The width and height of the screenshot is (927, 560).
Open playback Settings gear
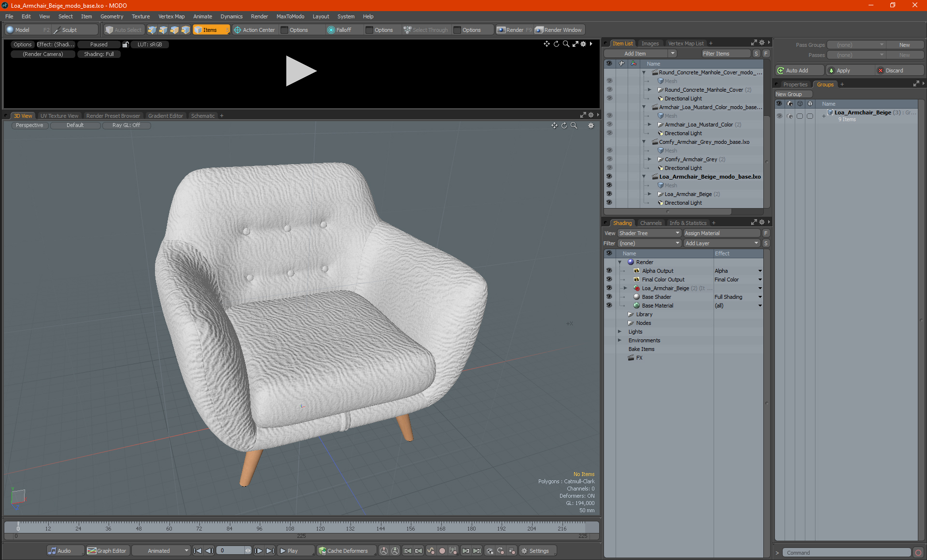pos(524,551)
